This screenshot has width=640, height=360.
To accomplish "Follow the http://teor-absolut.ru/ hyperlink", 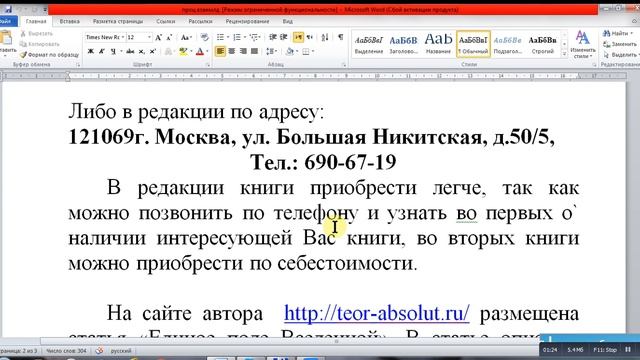I will tap(377, 313).
